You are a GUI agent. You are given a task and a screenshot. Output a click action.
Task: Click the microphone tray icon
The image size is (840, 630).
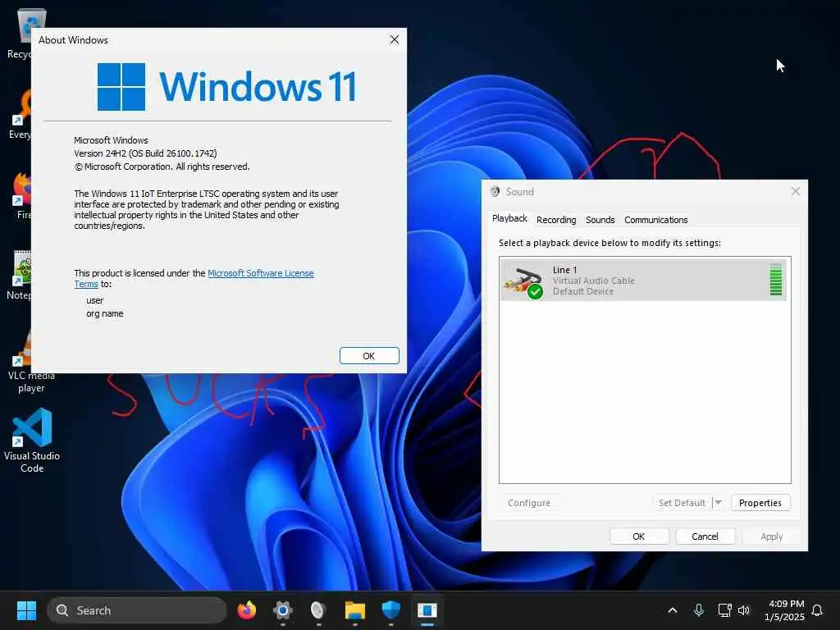pyautogui.click(x=699, y=610)
